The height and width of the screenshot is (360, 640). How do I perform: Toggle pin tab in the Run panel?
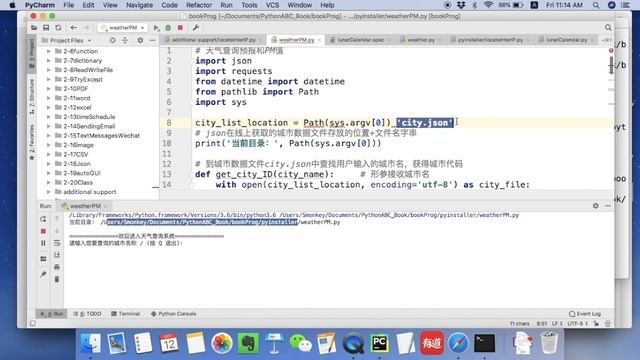pos(43,275)
